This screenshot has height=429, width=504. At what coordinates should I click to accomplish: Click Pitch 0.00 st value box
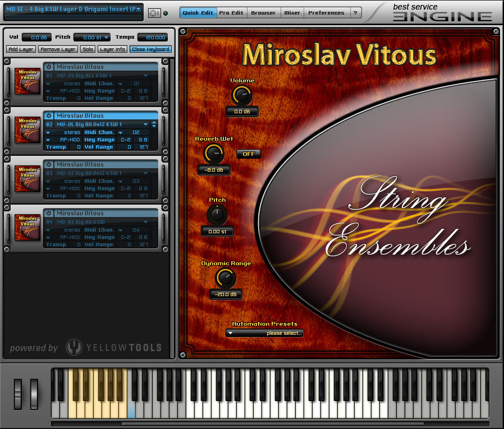click(x=217, y=232)
